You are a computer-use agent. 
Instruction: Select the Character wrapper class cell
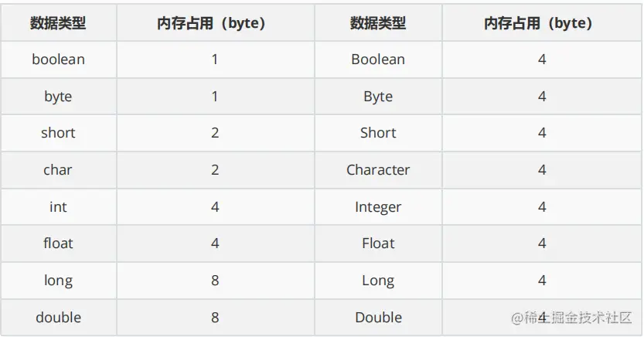[x=378, y=170]
